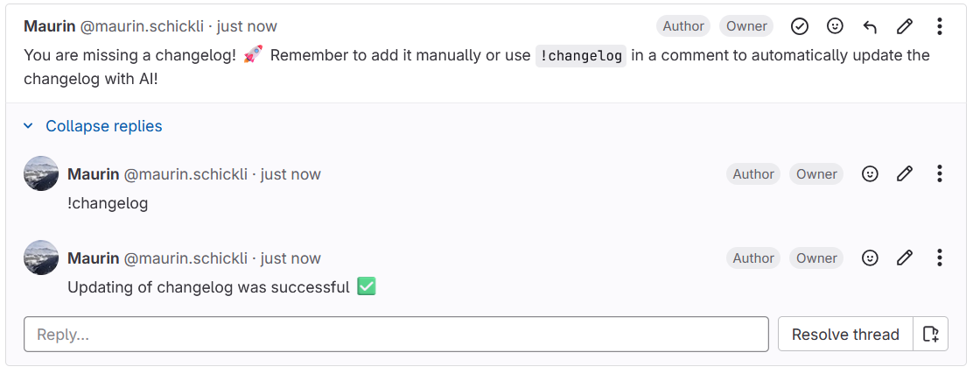Edit the 'Updating of changelog was successful' reply
Image resolution: width=980 pixels, height=374 pixels.
905,258
